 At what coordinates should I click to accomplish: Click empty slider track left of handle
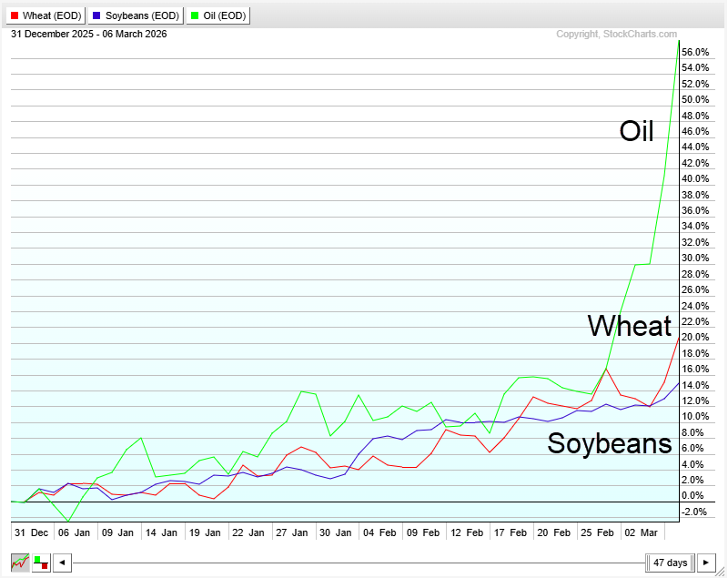coord(355,563)
